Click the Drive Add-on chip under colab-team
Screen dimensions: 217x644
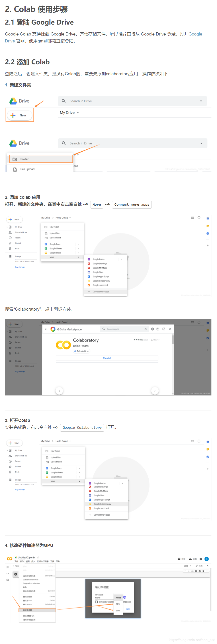tap(82, 351)
